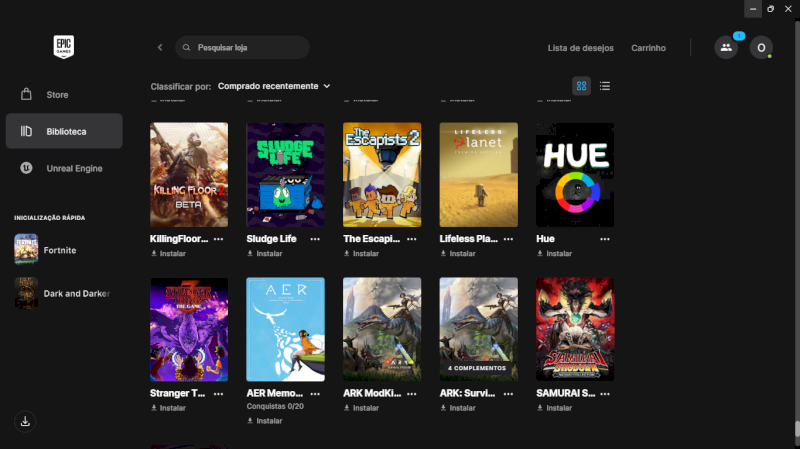Open the AER Memories cover
Viewport: 800px width, 449px height.
click(285, 330)
